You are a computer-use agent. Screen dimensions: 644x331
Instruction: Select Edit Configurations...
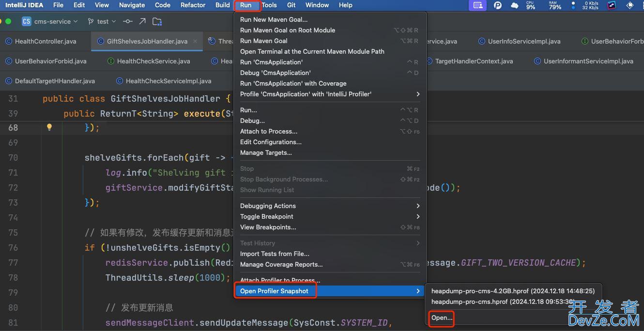point(330,142)
